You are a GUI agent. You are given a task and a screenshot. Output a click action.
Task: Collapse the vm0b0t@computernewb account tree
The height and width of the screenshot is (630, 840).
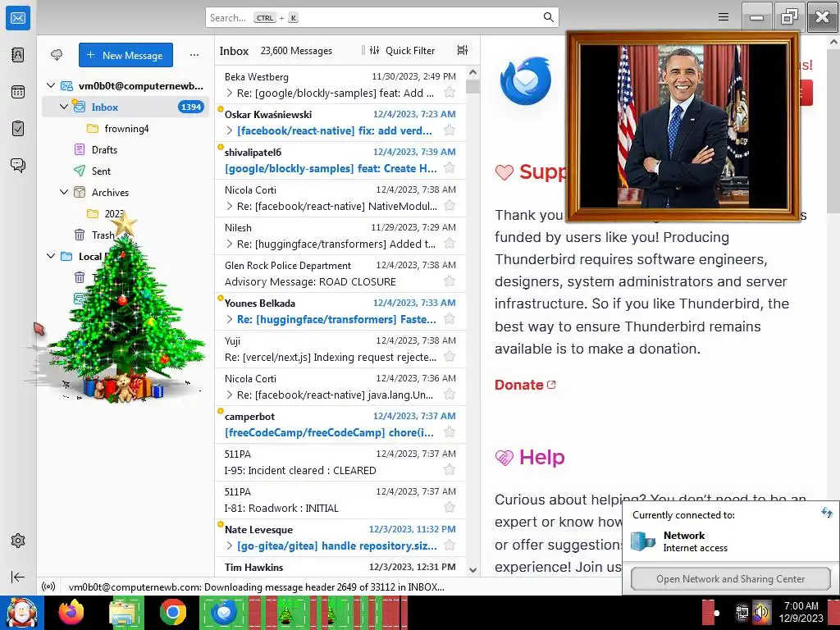tap(51, 85)
